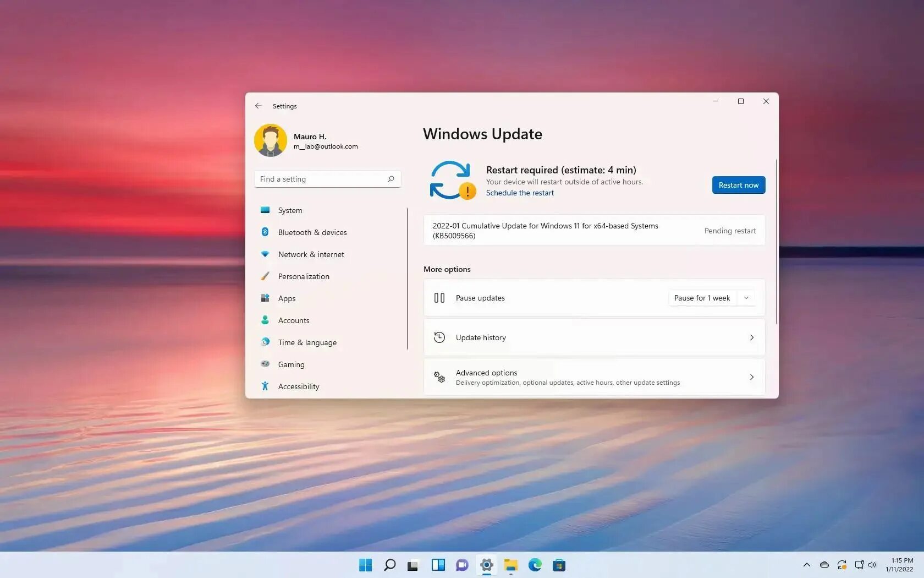Open taskbar Search
This screenshot has height=578, width=924.
[389, 565]
